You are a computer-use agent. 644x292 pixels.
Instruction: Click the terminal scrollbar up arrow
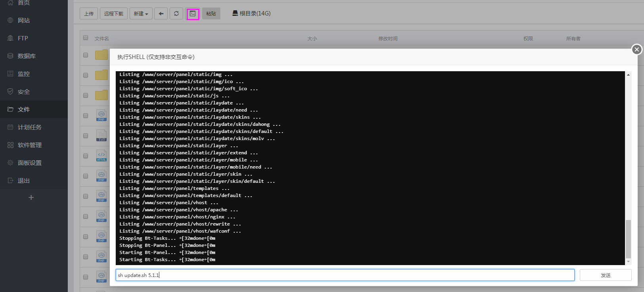pos(628,74)
